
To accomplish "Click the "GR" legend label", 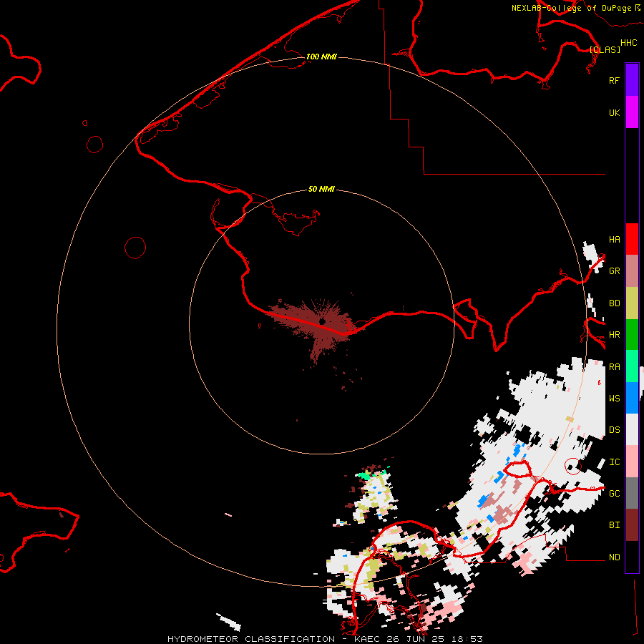I will [x=614, y=271].
